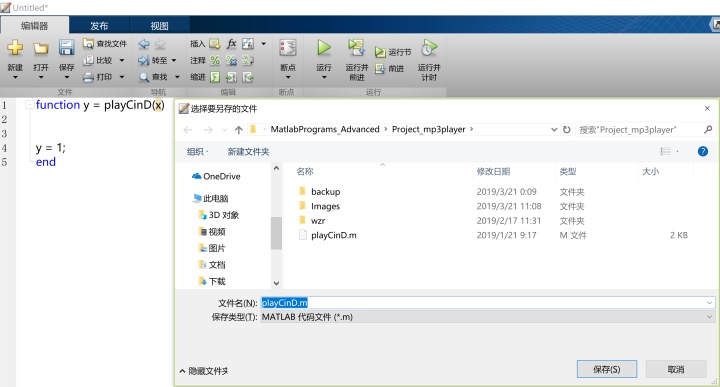This screenshot has width=720, height=387.
Task: Click the fx insert function icon
Action: [x=231, y=44]
